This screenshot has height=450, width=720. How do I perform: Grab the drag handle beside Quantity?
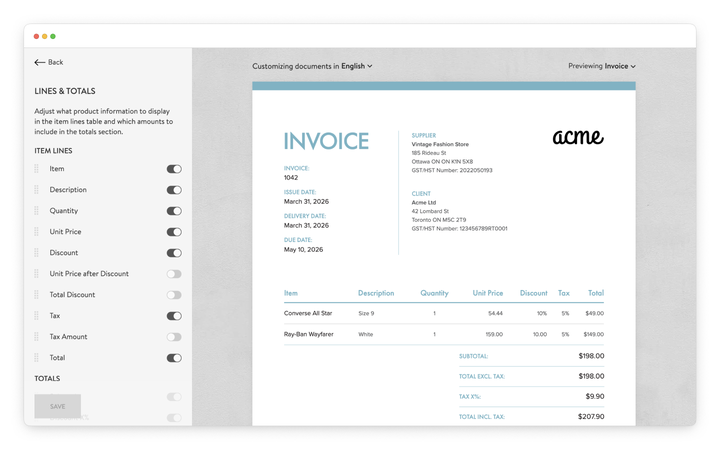pyautogui.click(x=37, y=211)
